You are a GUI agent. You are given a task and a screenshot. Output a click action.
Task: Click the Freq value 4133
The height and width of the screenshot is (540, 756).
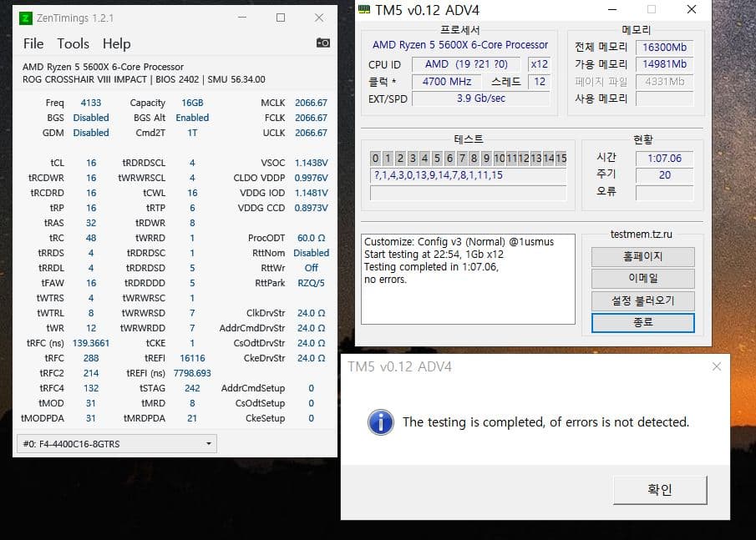click(x=91, y=103)
